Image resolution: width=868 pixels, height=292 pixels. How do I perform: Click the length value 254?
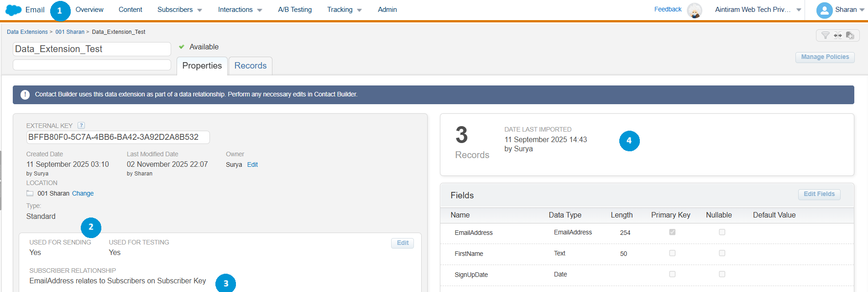(625, 233)
